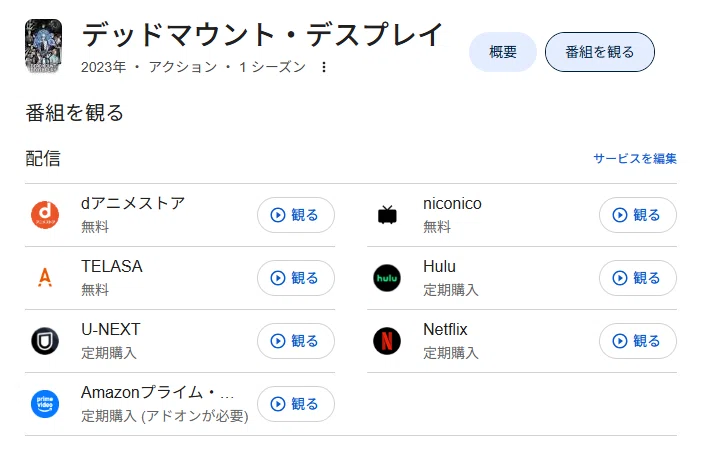Click the truncated Amazonプライム service name
Screen dimensions: 708x457
(158, 392)
